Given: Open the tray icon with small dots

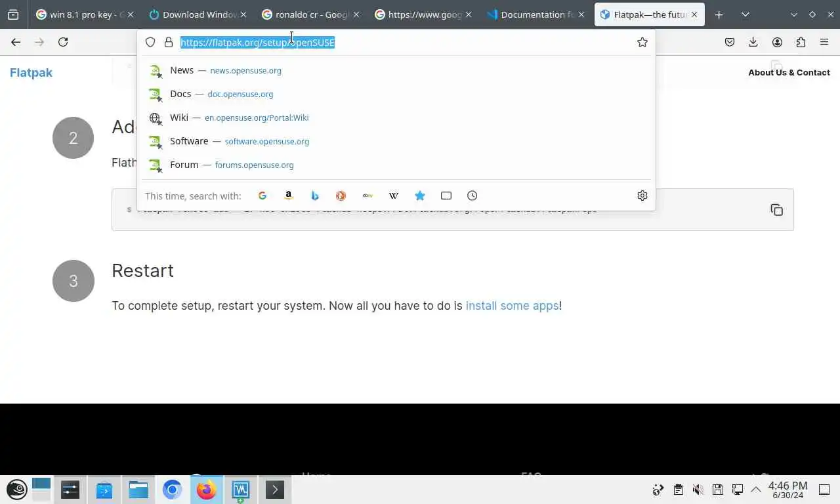Looking at the screenshot, I should [x=658, y=490].
